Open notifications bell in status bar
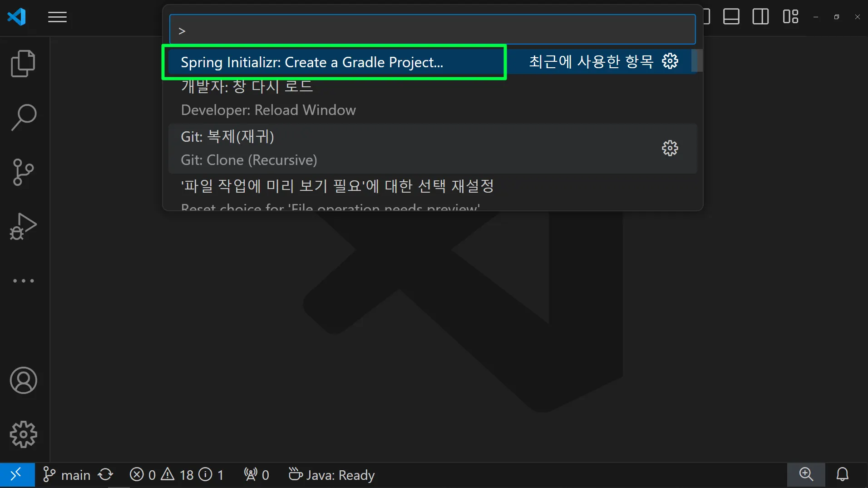 (x=843, y=474)
